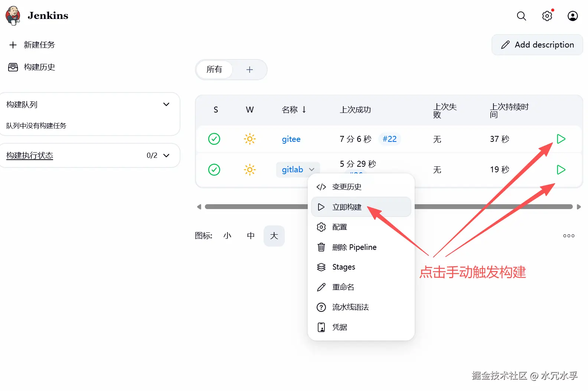Click the credentials icon beside 凭据

321,327
